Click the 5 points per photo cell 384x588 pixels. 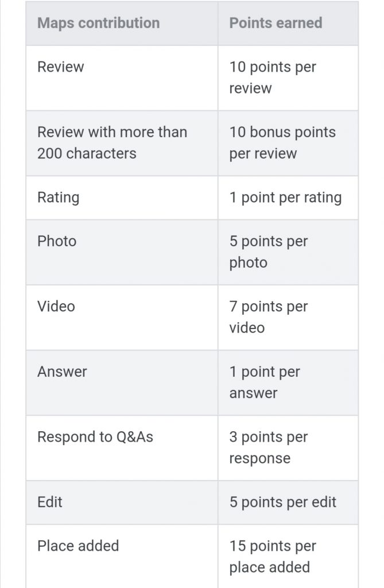tap(269, 252)
